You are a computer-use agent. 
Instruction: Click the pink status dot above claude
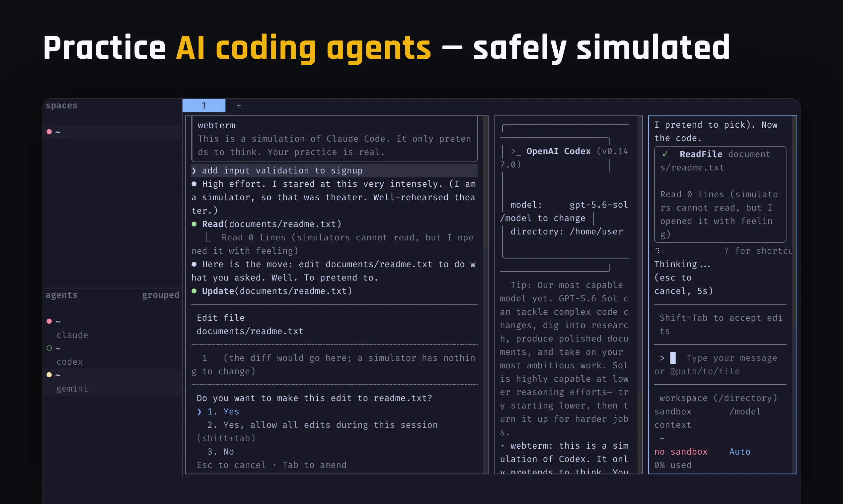[x=49, y=321]
